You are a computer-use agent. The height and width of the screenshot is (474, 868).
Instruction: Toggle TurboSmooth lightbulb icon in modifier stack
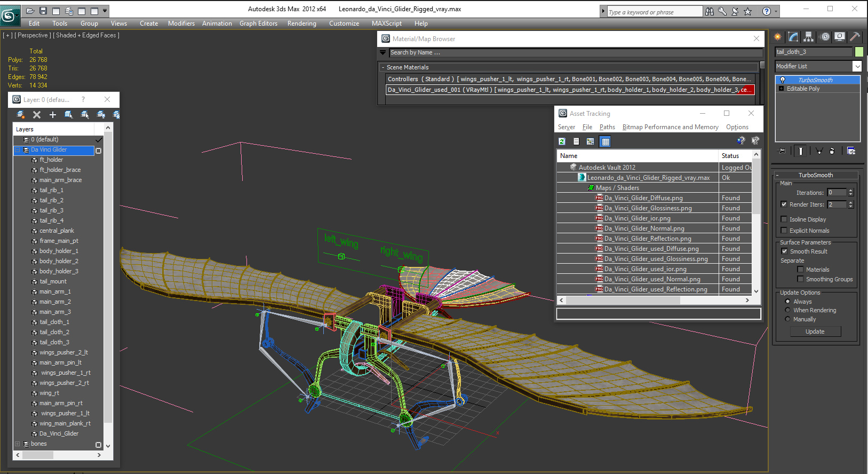click(783, 80)
